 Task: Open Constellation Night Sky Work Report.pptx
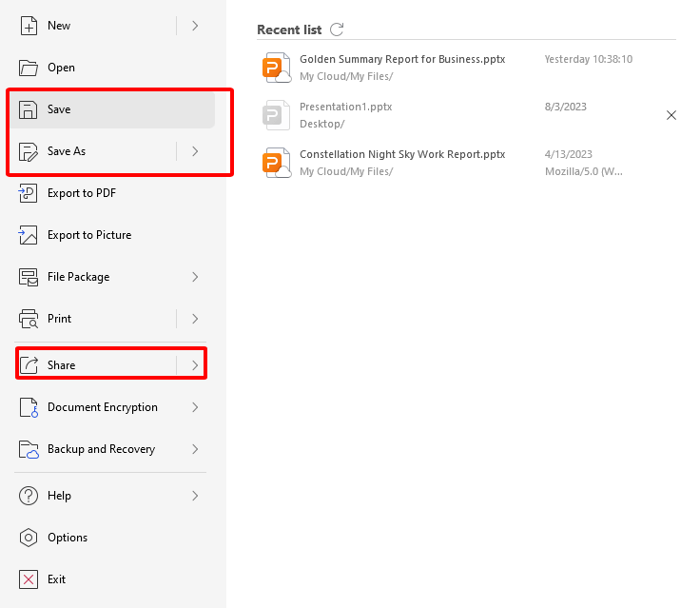point(401,154)
